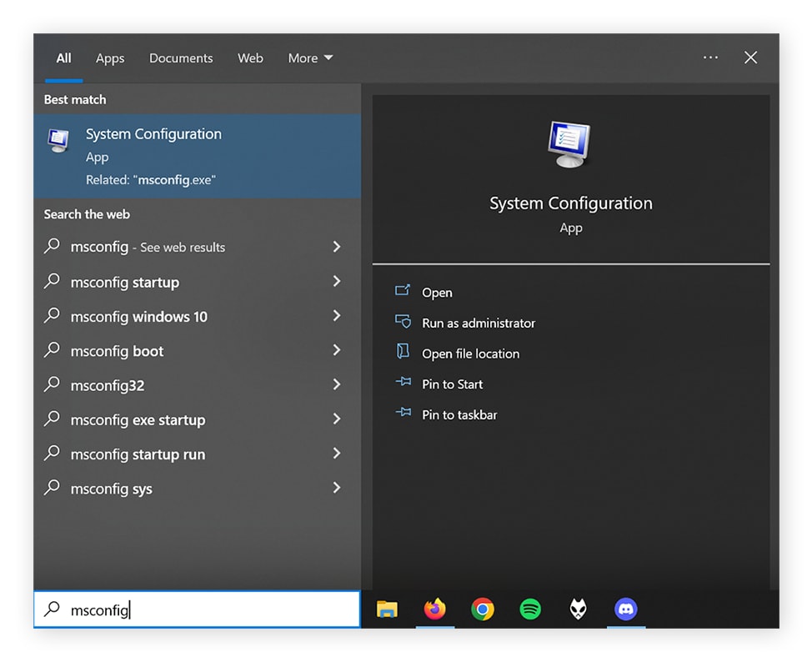
Task: Click the Open action icon
Action: (x=403, y=290)
